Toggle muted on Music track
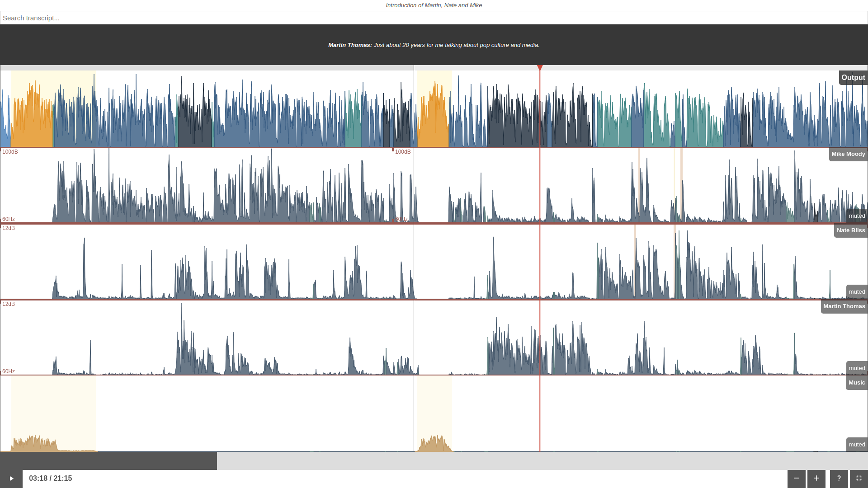This screenshot has width=868, height=488. coord(857,445)
